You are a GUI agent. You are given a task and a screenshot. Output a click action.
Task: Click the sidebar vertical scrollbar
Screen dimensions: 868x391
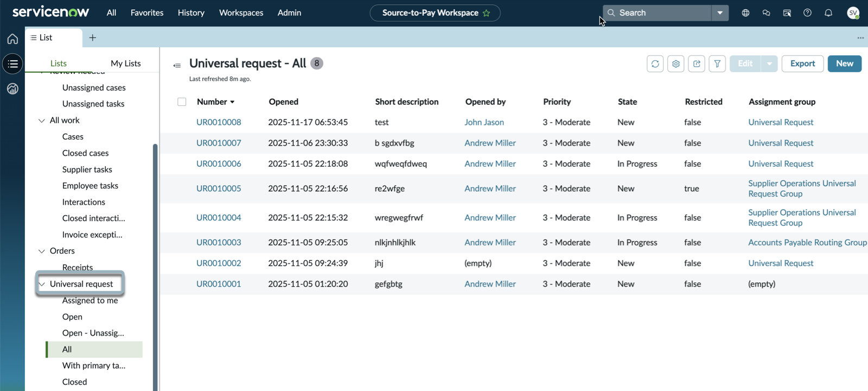click(x=155, y=266)
